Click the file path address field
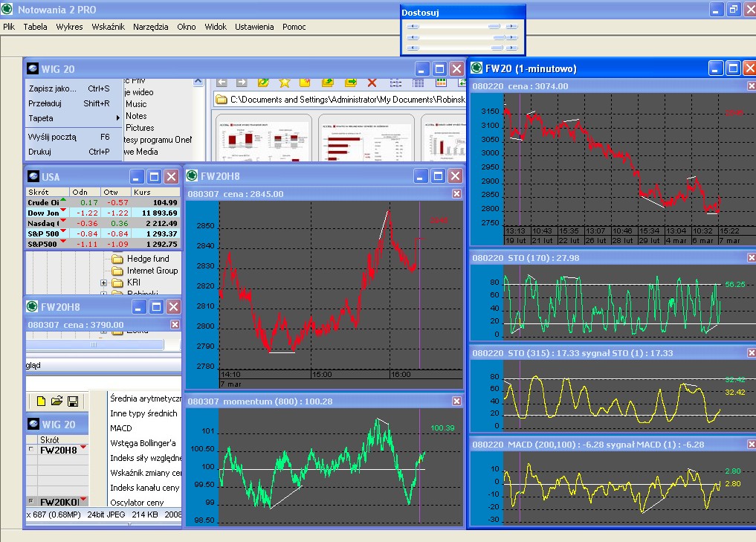The width and height of the screenshot is (756, 542). point(342,99)
